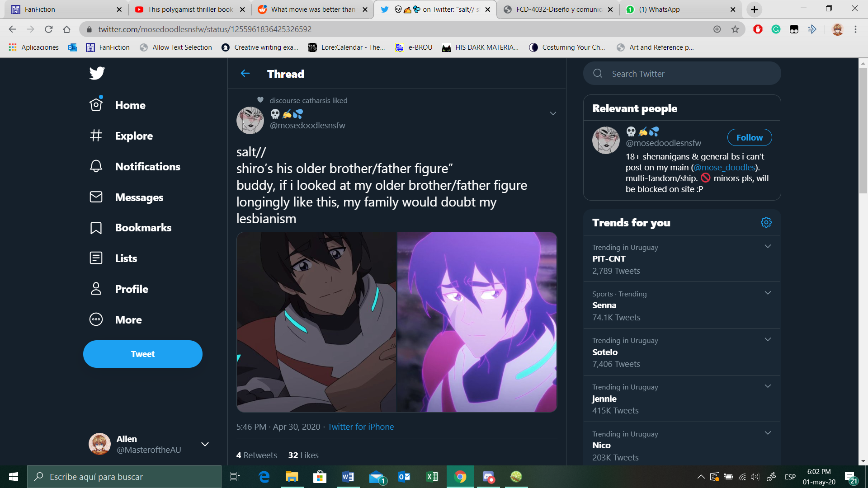Open the Twitter for iPhone link
The width and height of the screenshot is (868, 488).
pos(360,427)
